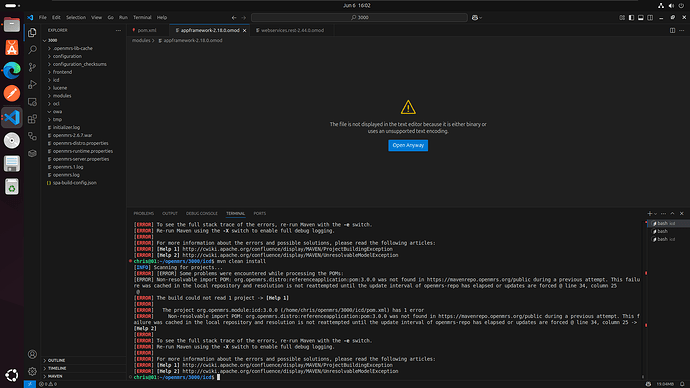
Task: Open the pom.xml editor tab
Action: pyautogui.click(x=147, y=30)
